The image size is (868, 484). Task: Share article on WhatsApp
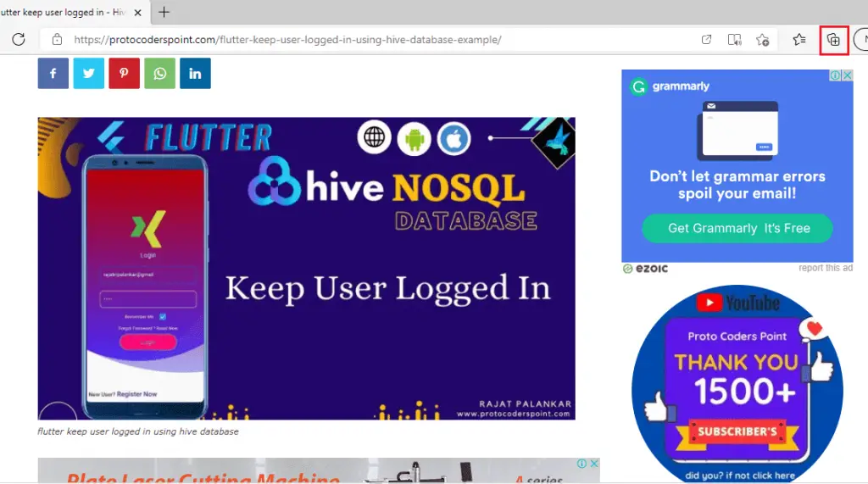point(159,73)
